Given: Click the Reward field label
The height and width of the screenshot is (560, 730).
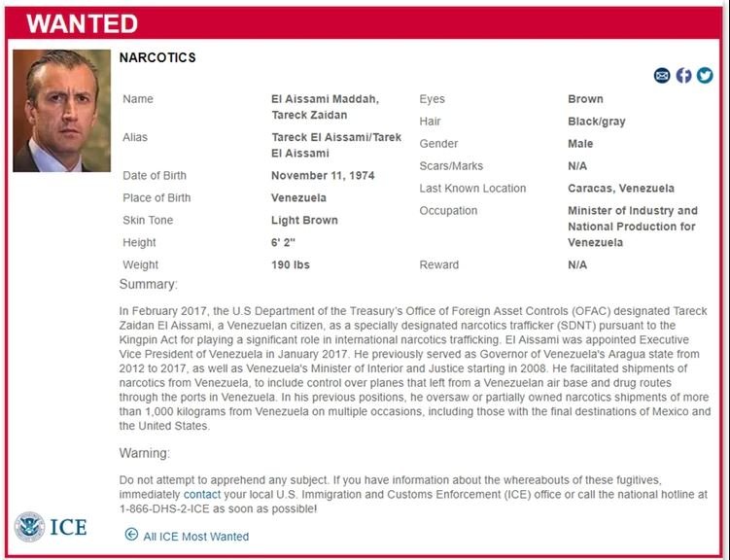Looking at the screenshot, I should (x=438, y=264).
